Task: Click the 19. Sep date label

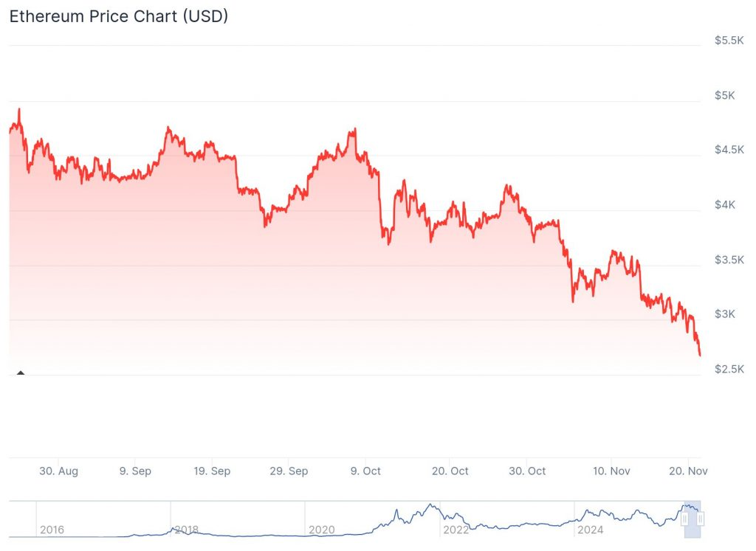Action: click(212, 471)
